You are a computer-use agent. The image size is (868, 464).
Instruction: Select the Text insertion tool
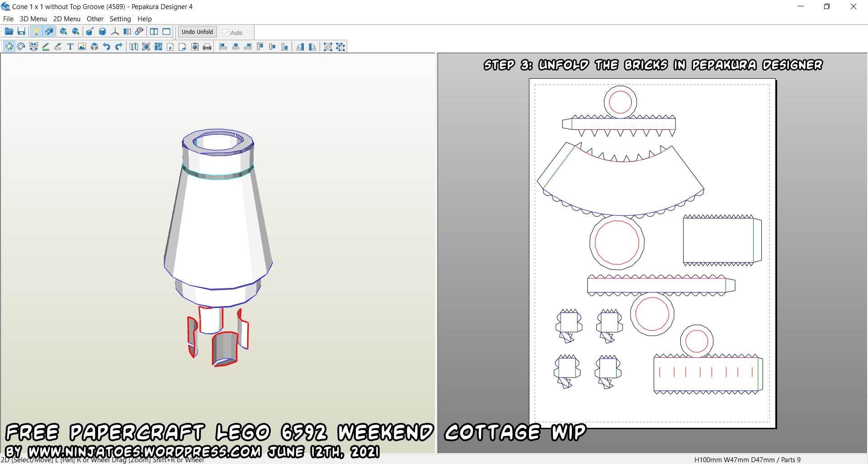pos(70,47)
